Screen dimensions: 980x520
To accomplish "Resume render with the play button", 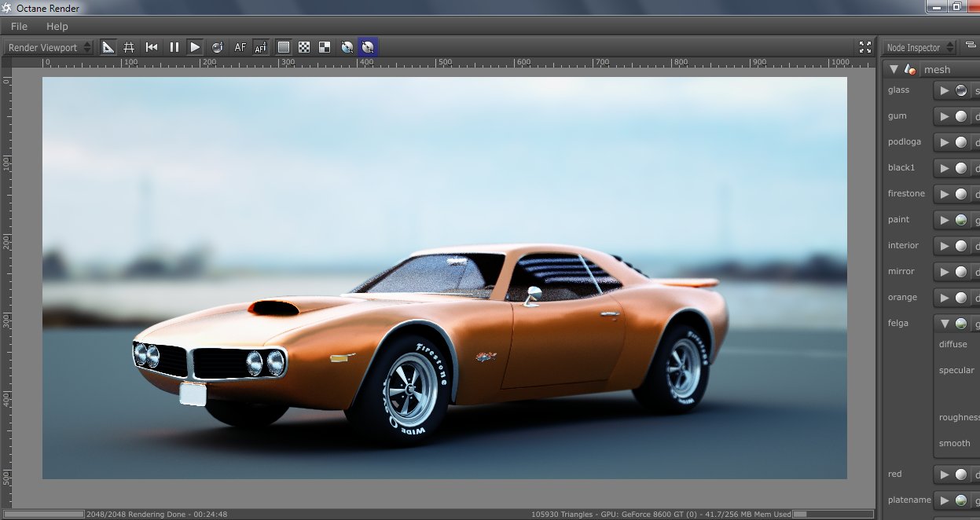I will pyautogui.click(x=195, y=47).
